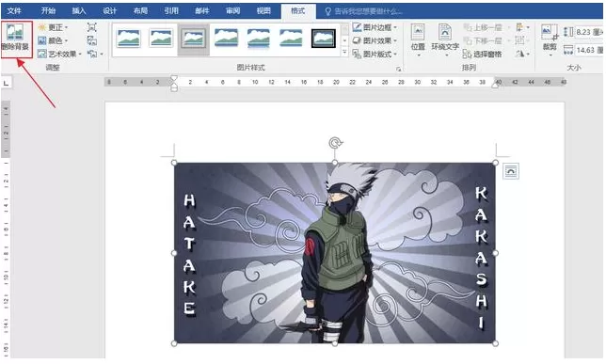Select the picture Format (格式) tab

coord(298,11)
